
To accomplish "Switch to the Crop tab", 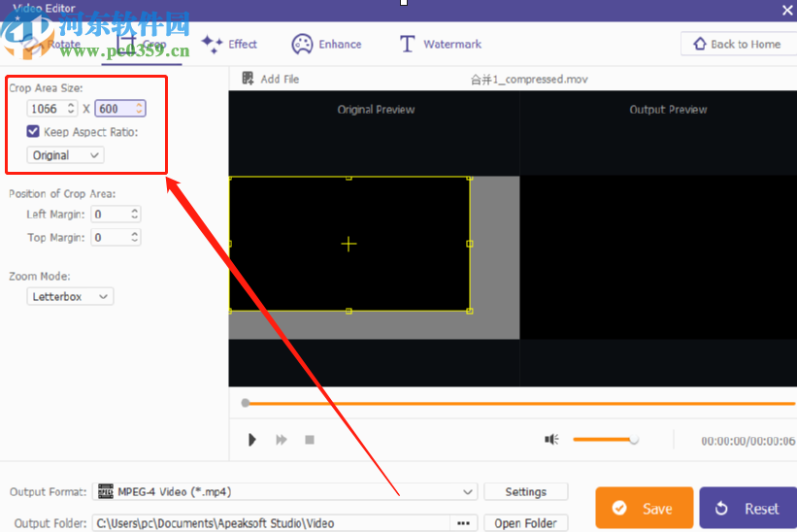I will [142, 45].
